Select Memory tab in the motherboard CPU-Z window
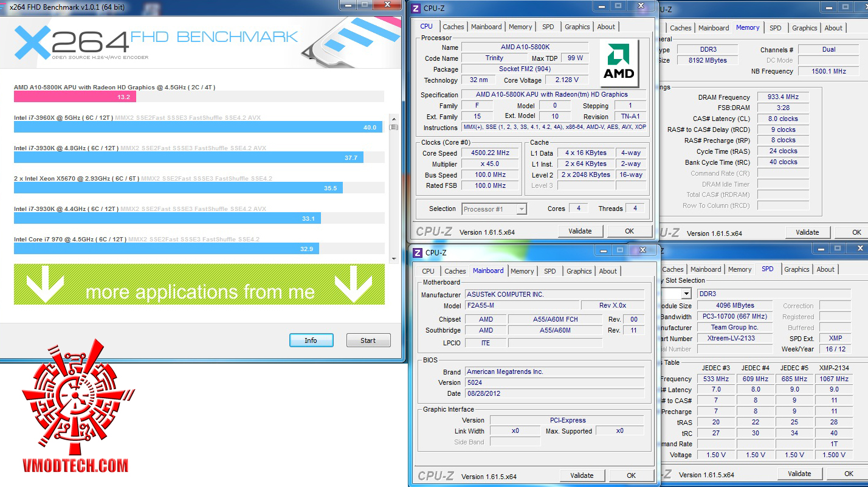This screenshot has width=868, height=487. (522, 271)
